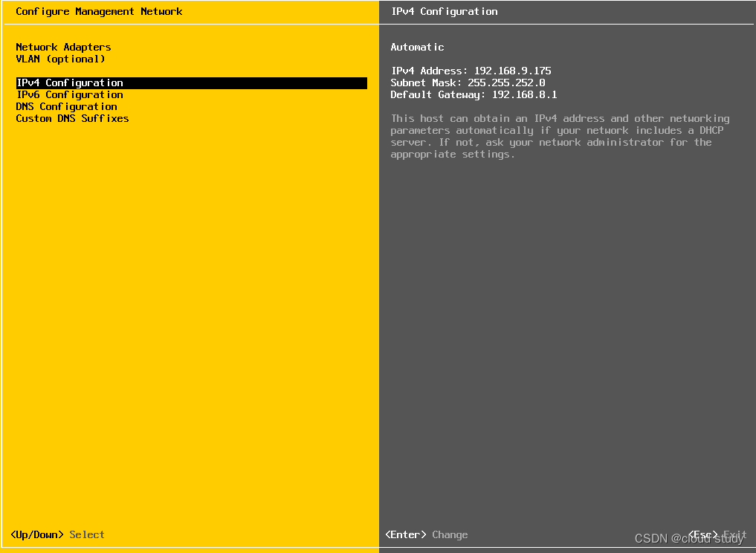Click the Automatic status text
Image resolution: width=756 pixels, height=553 pixels.
[418, 48]
